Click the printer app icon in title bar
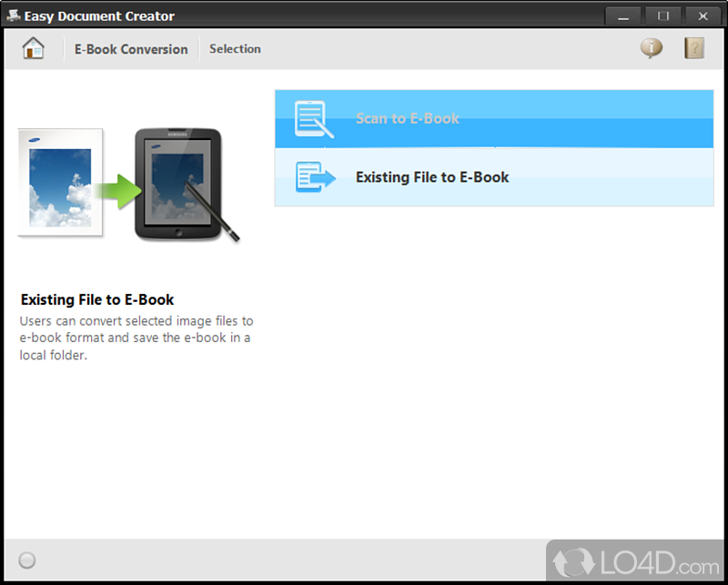 click(x=14, y=15)
